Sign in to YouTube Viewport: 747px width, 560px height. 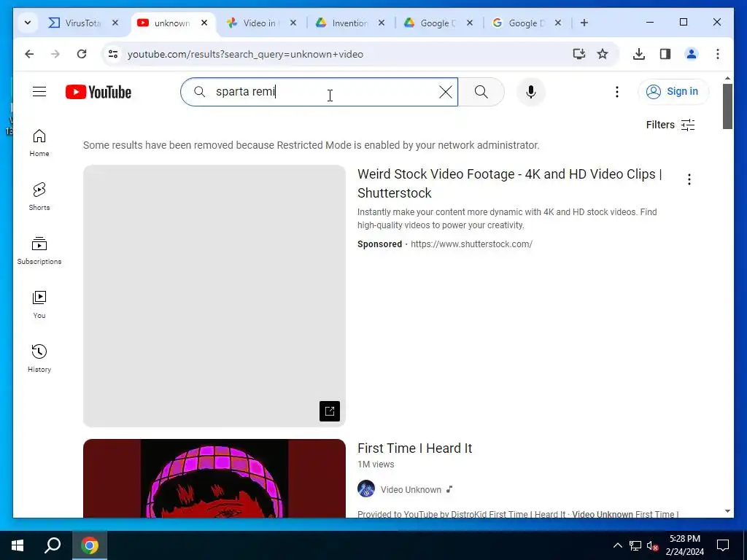[x=673, y=91]
